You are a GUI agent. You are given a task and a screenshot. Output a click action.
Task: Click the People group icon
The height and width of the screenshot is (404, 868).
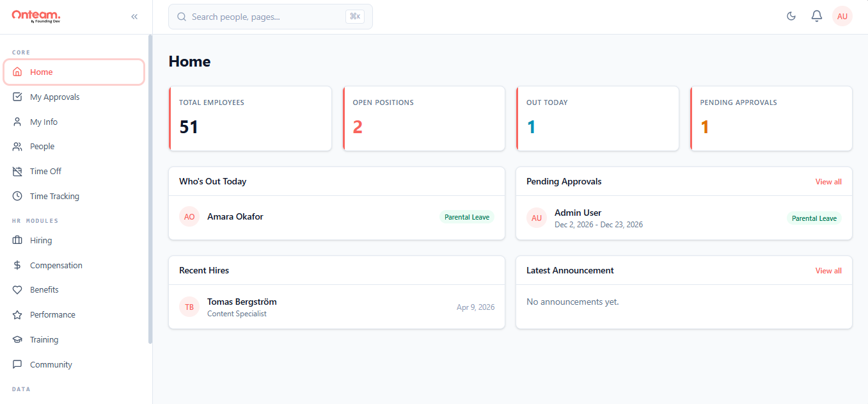click(18, 147)
